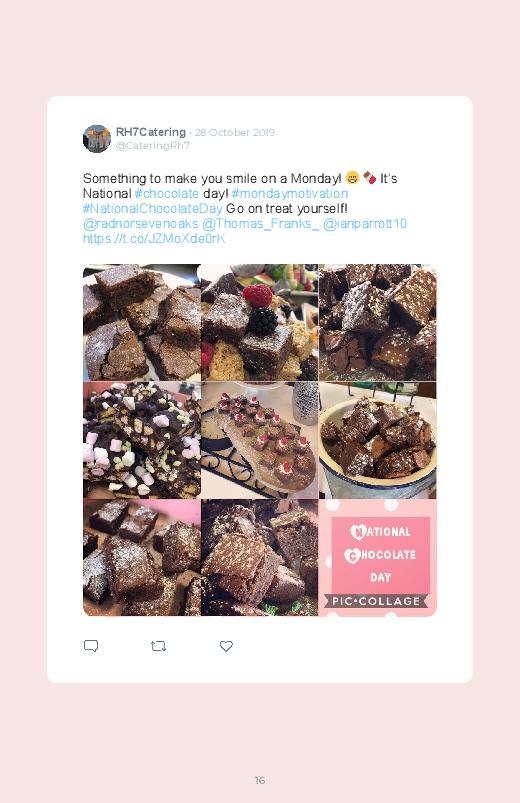Open the marshmallow rocky road photo
Screen dimensions: 520x803
[x=142, y=440]
